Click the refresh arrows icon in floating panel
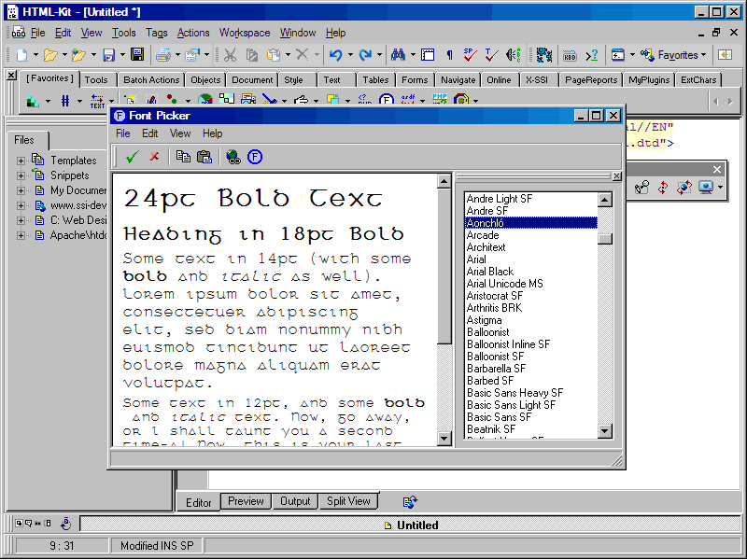The height and width of the screenshot is (560, 747). pos(663,188)
